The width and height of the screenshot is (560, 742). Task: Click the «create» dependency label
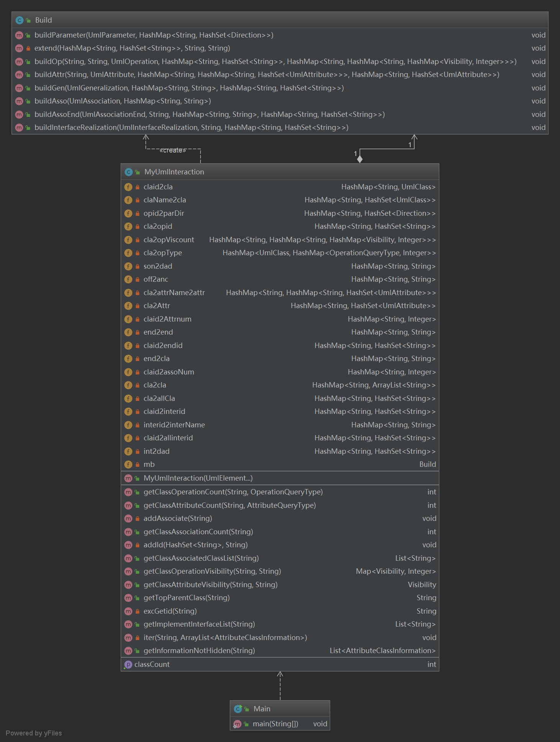pyautogui.click(x=173, y=150)
